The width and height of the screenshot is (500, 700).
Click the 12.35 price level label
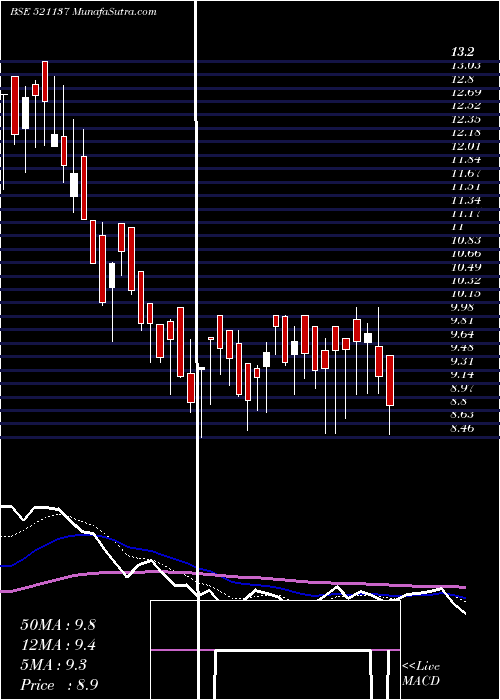(466, 119)
